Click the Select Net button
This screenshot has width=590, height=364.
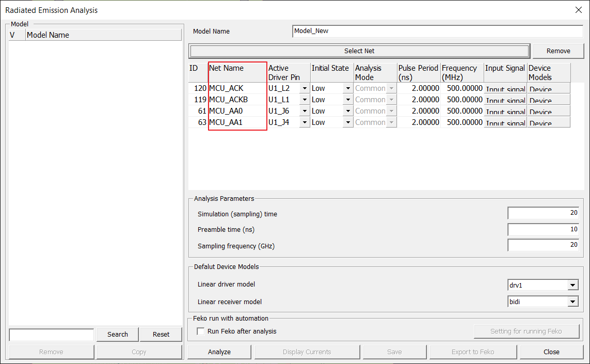click(x=359, y=51)
